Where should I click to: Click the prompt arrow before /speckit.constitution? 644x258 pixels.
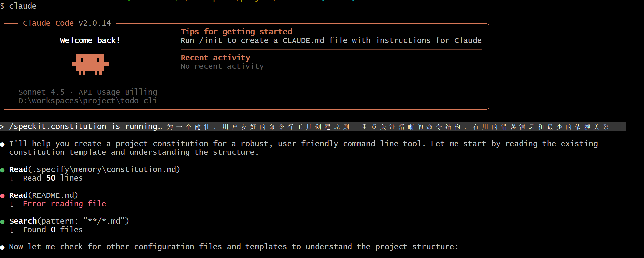2,127
